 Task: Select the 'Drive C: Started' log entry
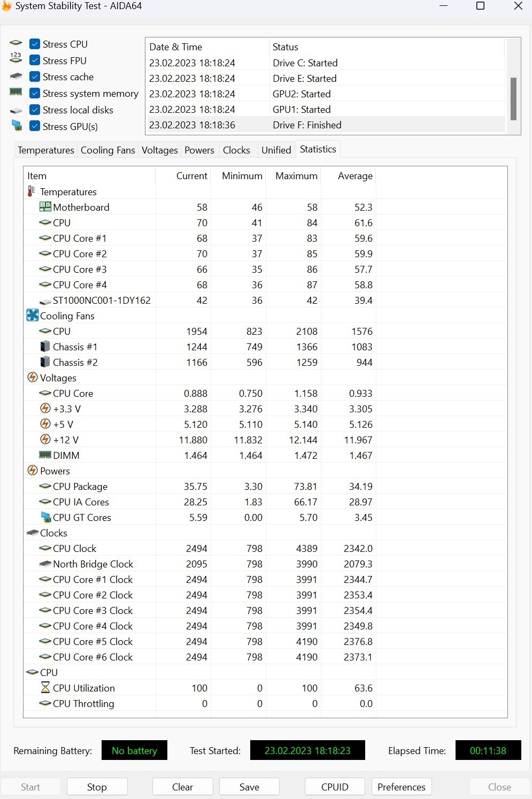pyautogui.click(x=326, y=63)
